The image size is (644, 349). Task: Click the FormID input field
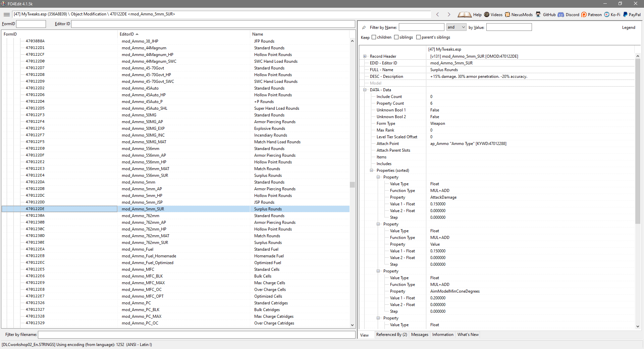[x=31, y=24]
